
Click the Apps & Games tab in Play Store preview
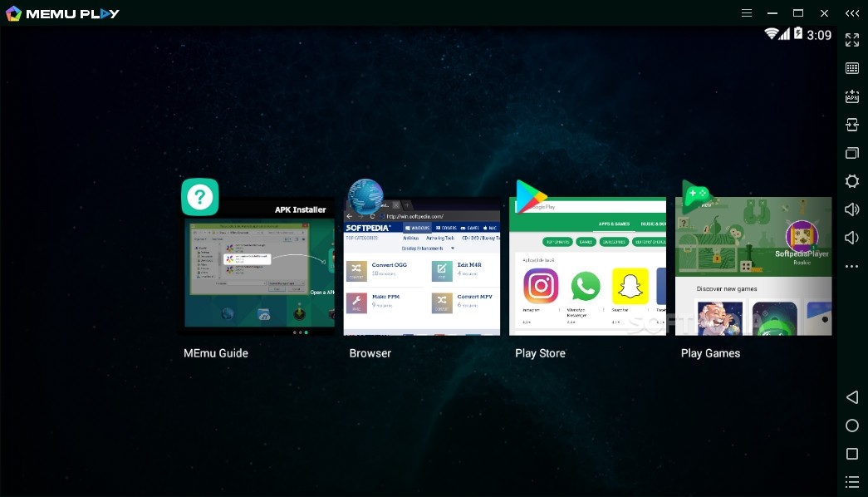click(x=614, y=224)
